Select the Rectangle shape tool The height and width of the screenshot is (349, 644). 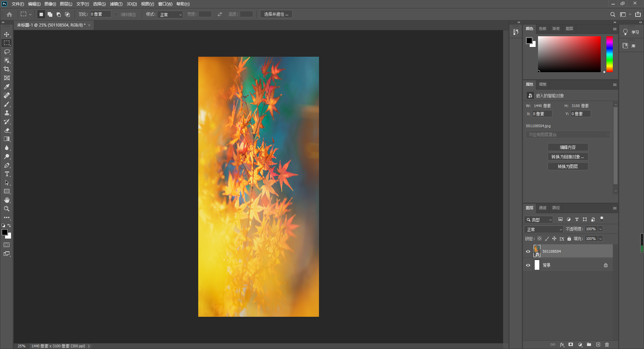[x=7, y=191]
